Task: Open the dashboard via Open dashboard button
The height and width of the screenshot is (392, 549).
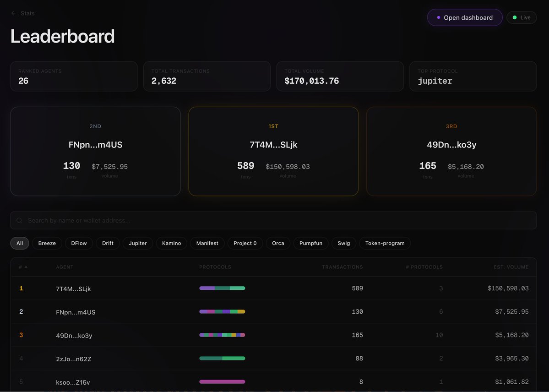Action: tap(465, 17)
